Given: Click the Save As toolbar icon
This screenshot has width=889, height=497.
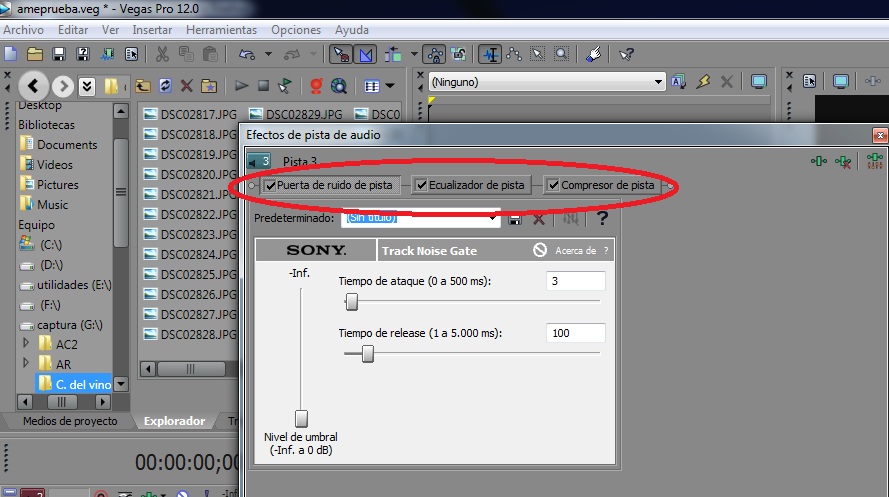Looking at the screenshot, I should point(83,54).
